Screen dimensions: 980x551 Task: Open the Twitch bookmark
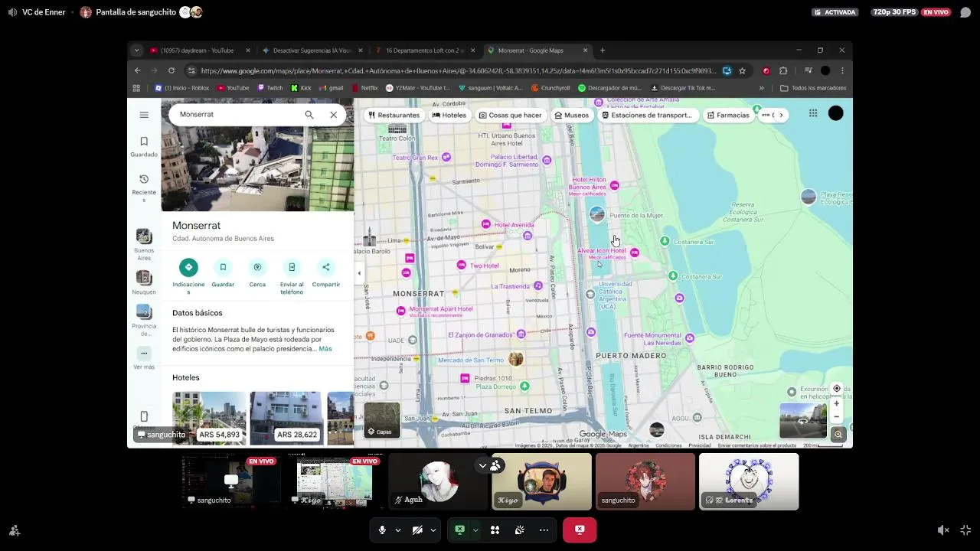click(x=270, y=88)
